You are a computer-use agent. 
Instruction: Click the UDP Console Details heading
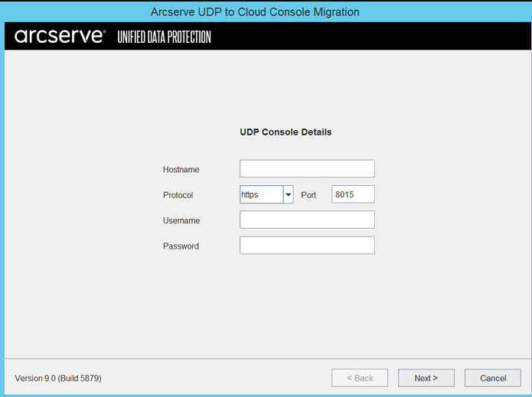[286, 132]
